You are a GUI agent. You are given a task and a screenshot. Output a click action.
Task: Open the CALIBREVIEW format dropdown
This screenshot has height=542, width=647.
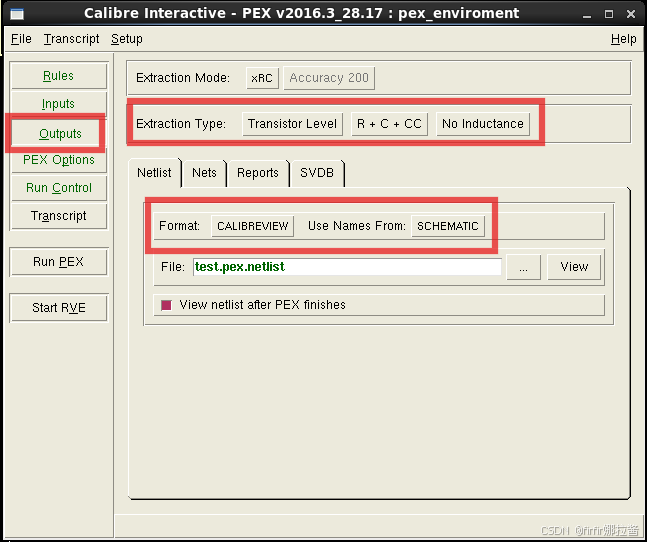[253, 226]
